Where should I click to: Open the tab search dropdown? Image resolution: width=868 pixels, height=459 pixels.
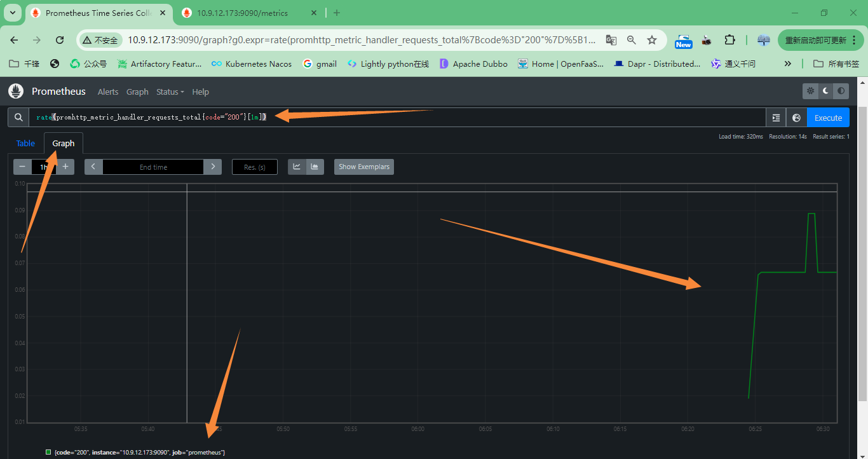[x=12, y=13]
